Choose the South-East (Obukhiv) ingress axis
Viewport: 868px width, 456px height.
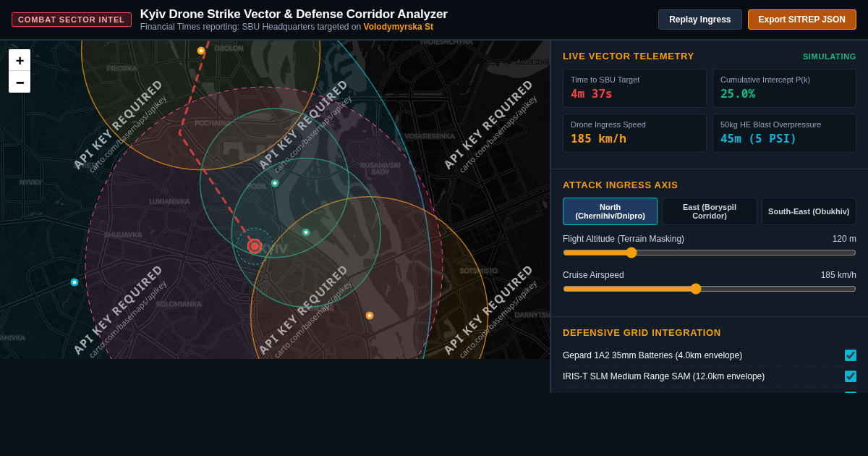809,211
